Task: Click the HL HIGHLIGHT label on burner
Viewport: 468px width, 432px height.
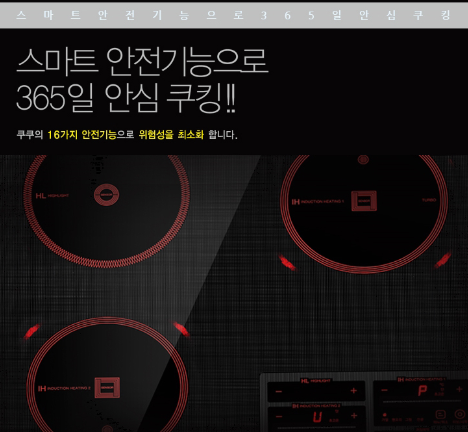Action: click(52, 196)
